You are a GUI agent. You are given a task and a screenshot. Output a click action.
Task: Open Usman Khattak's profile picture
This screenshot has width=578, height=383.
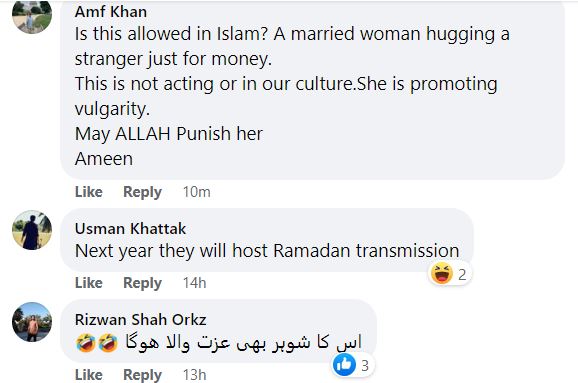point(32,230)
